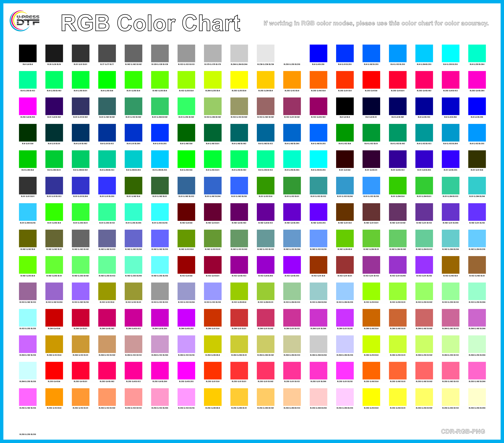504x443 pixels.
Task: Click the 'CDR-RGB-PNG' footer text
Action: tap(463, 431)
